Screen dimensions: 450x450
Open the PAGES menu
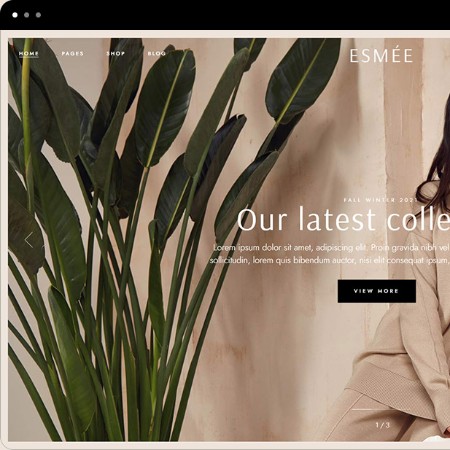[x=72, y=53]
